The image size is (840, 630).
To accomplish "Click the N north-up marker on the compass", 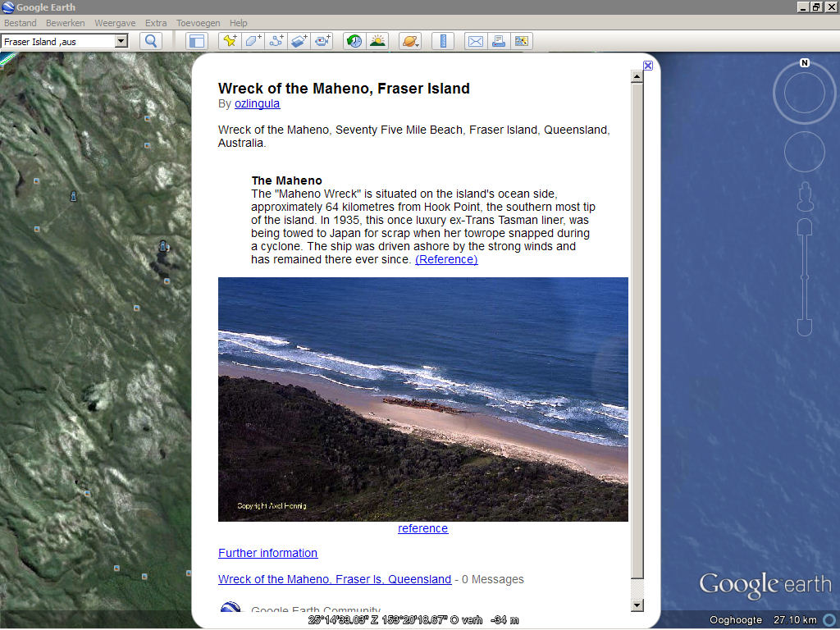I will [x=804, y=62].
